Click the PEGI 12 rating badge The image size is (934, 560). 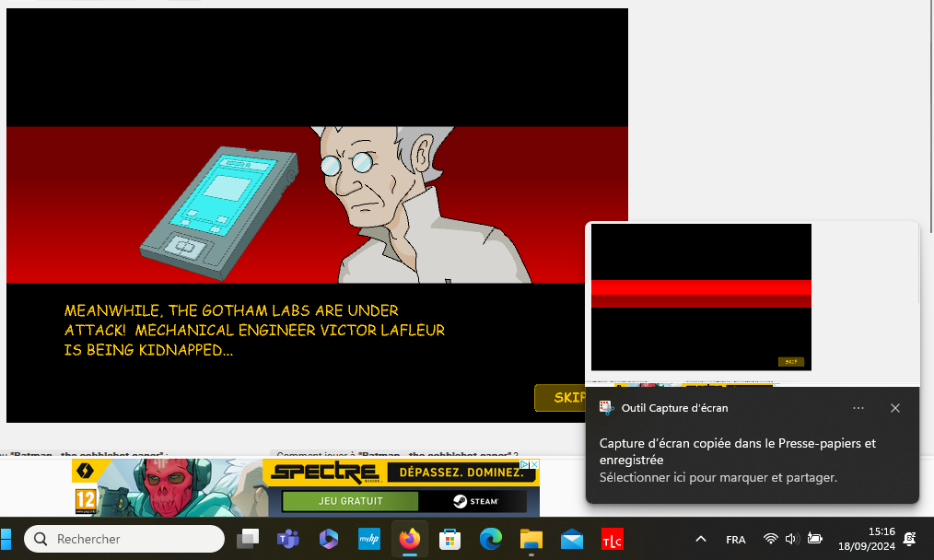click(x=85, y=501)
